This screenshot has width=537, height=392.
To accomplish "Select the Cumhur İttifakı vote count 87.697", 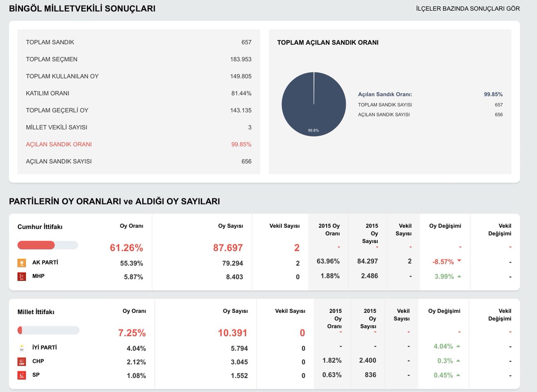I will [x=228, y=248].
